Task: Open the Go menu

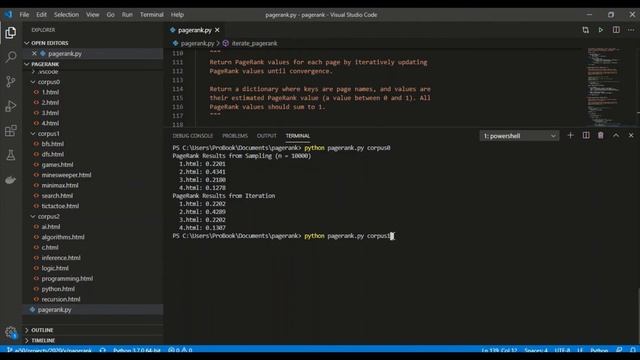Action: click(x=110, y=15)
